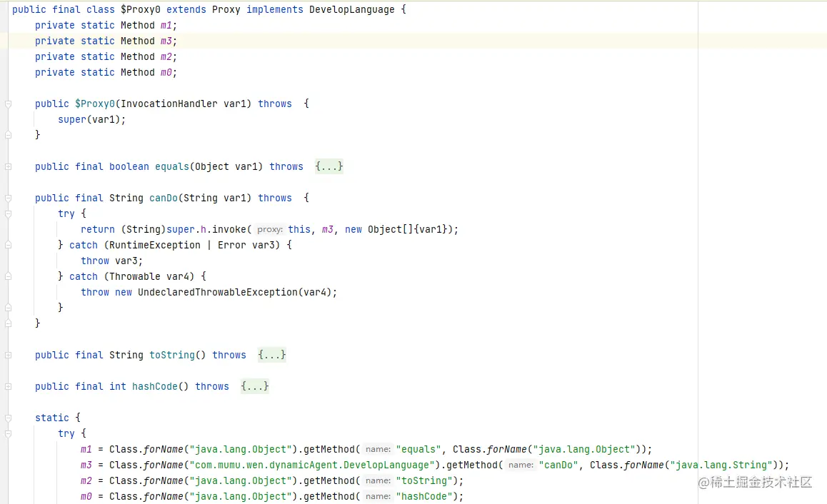Expand the folded toString method via gutter marker
Screen dimensions: 827x504
pos(8,356)
